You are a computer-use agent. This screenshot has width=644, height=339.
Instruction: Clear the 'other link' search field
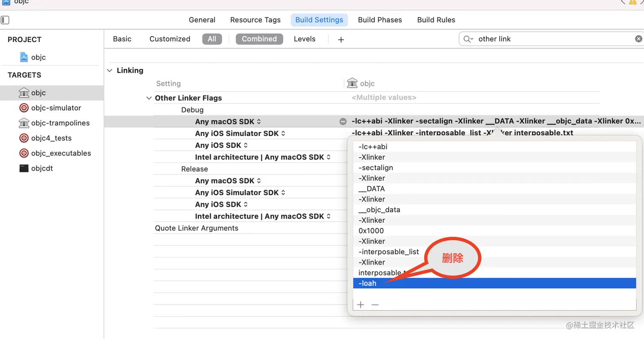pos(638,39)
